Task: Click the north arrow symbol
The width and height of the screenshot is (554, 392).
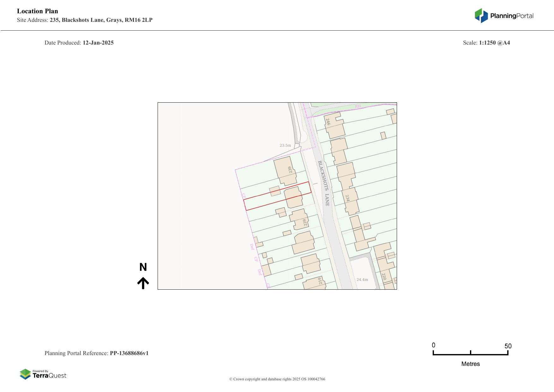Action: (143, 283)
